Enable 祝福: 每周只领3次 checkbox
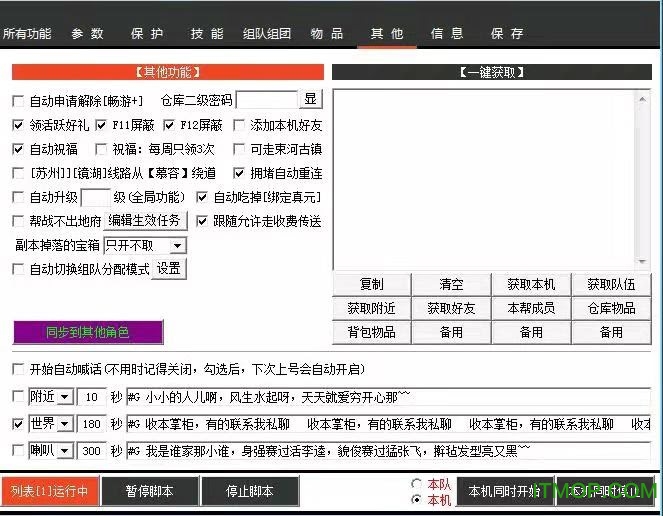 [101, 149]
